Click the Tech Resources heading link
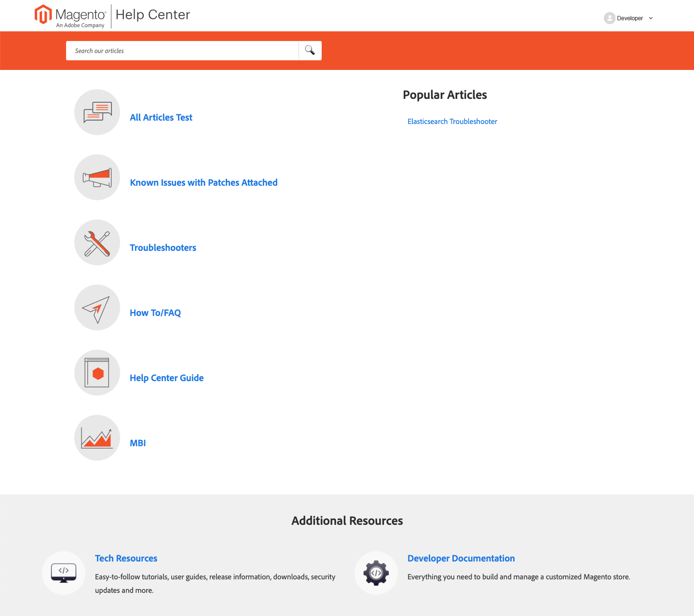 (x=126, y=558)
